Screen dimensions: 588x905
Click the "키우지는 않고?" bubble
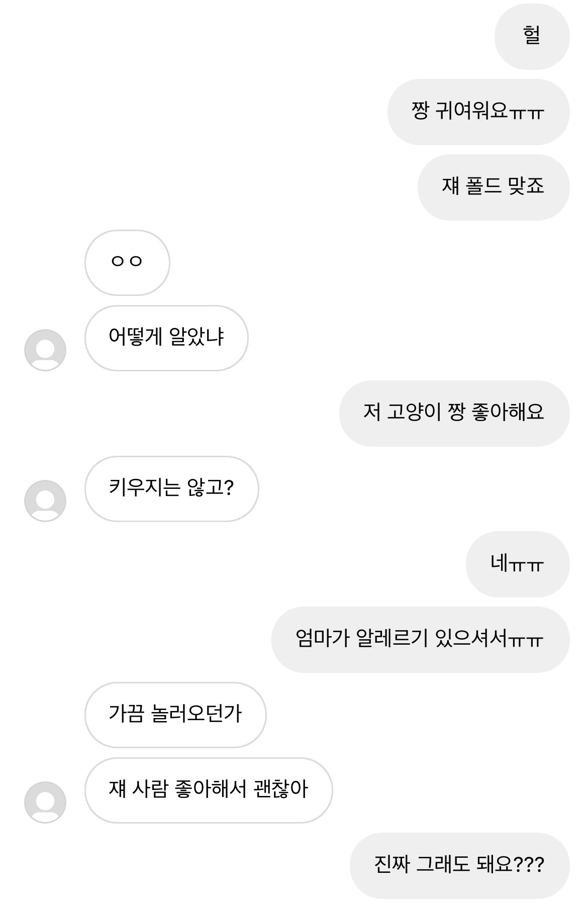tap(171, 488)
